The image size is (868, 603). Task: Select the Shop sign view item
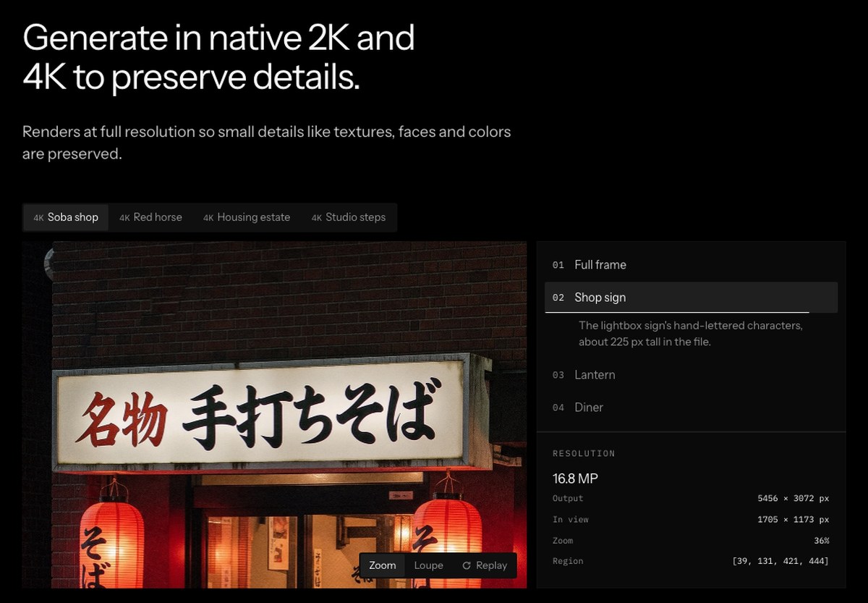click(x=691, y=298)
